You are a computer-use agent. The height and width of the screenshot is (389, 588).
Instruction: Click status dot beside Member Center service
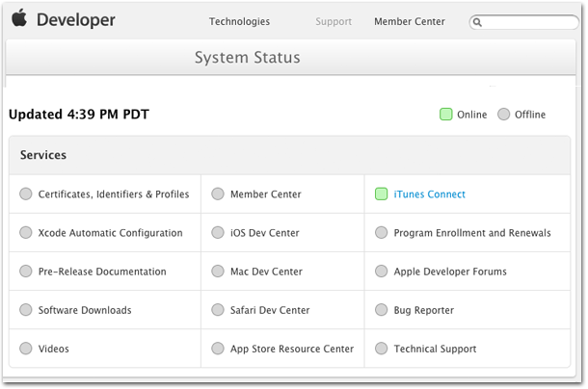click(x=218, y=194)
